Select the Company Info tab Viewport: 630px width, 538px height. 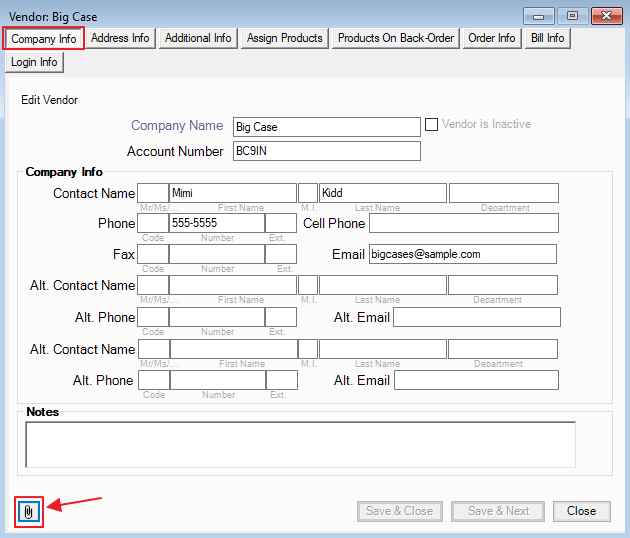point(43,38)
